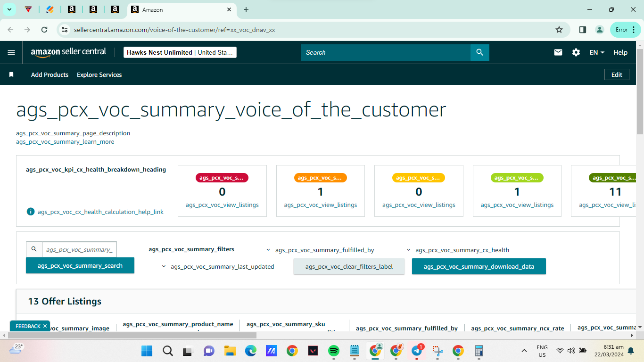
Task: Open notification bell in system tray
Action: (x=631, y=351)
